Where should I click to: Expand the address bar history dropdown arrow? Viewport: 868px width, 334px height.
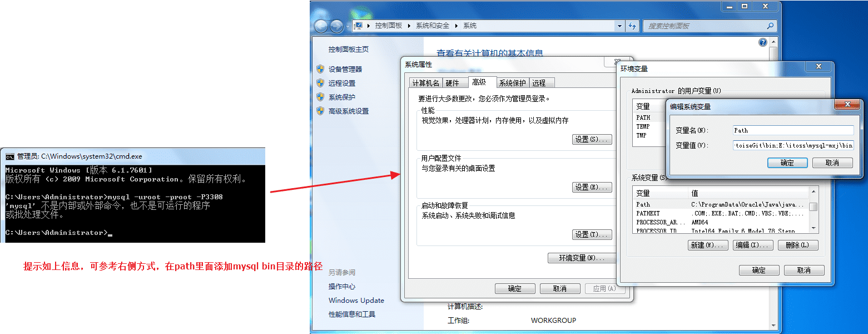pyautogui.click(x=620, y=26)
